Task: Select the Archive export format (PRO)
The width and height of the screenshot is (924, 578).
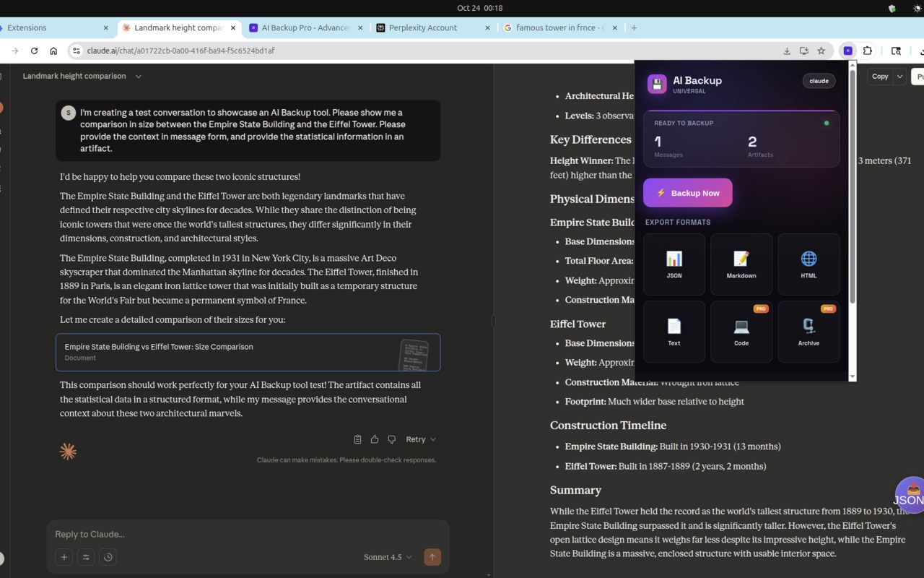Action: [808, 332]
